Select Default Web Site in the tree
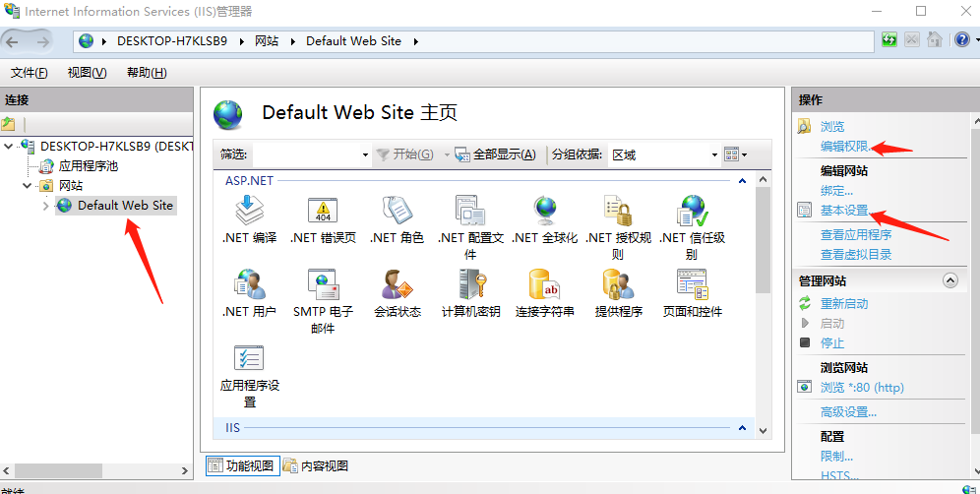 coord(125,205)
